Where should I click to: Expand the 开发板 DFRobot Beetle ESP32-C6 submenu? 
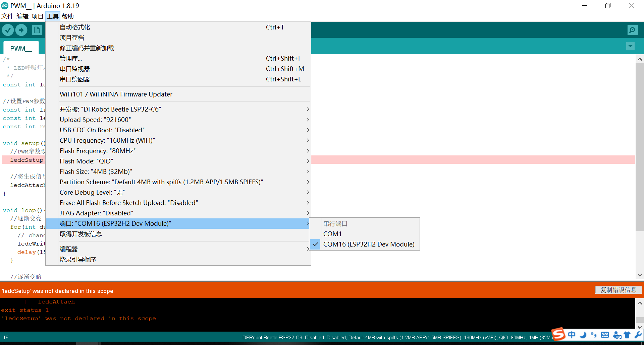[x=178, y=109]
